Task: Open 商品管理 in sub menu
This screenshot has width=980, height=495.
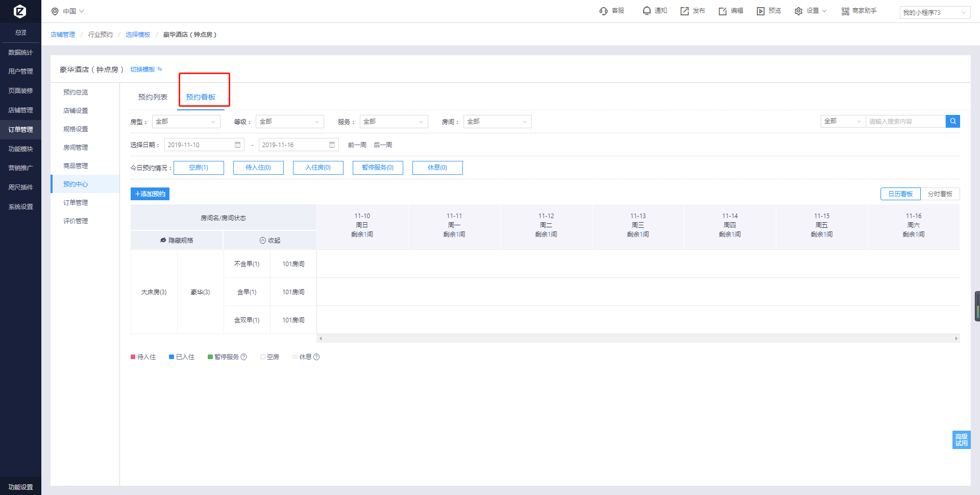Action: pyautogui.click(x=76, y=166)
